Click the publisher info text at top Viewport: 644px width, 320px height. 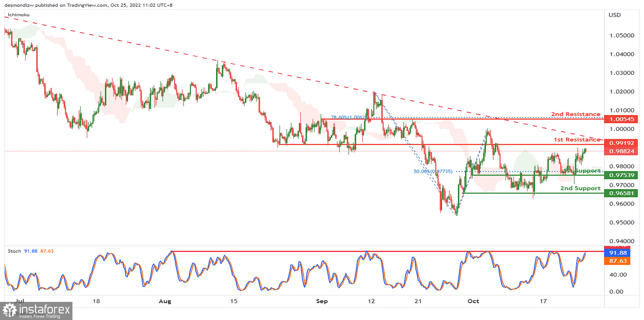pyautogui.click(x=88, y=5)
